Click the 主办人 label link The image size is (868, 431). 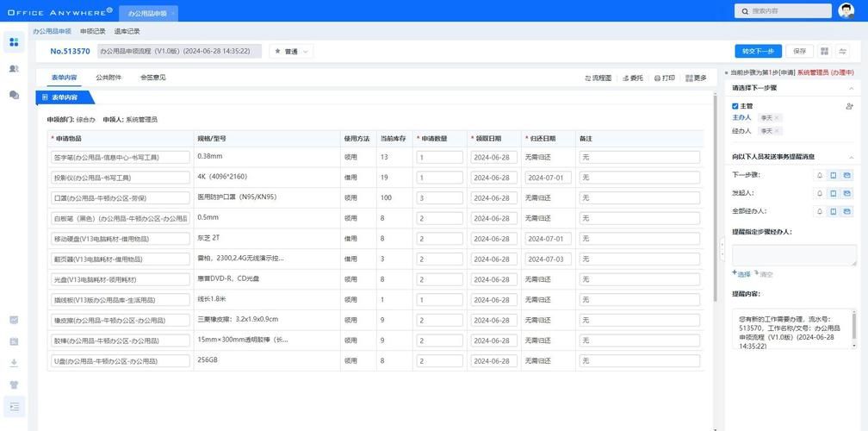tap(741, 117)
